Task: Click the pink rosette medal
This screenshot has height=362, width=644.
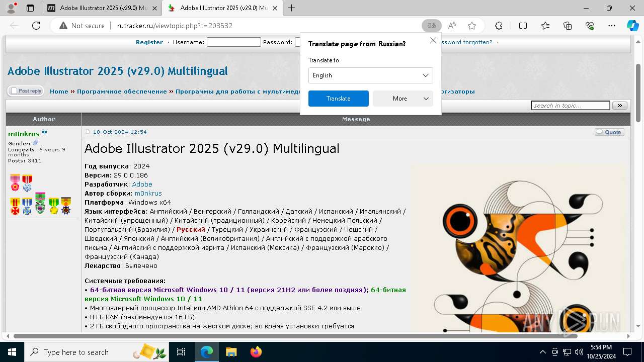Action: 15,183
